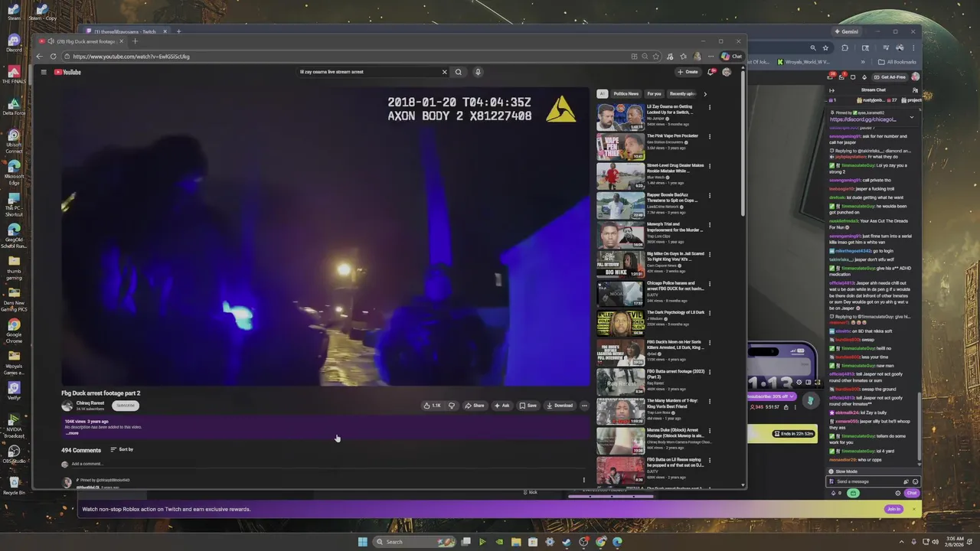Open Chiraq Rarest channel name link
980x551 pixels.
click(90, 403)
